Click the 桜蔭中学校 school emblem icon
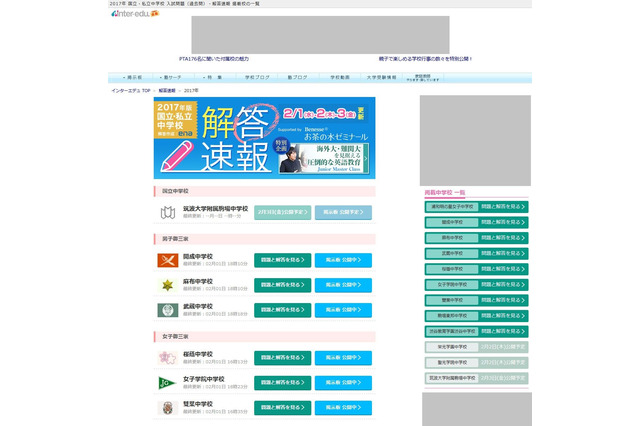 (167, 358)
